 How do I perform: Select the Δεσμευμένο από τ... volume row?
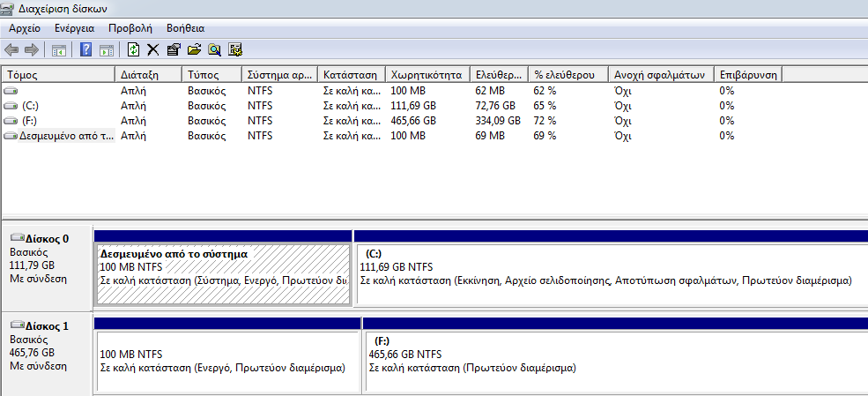click(x=66, y=136)
